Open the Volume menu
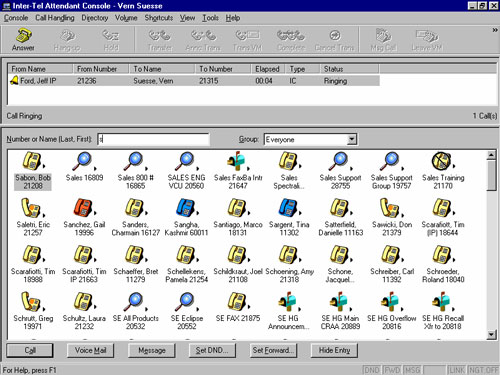Screen dimensions: 500x375 point(126,18)
